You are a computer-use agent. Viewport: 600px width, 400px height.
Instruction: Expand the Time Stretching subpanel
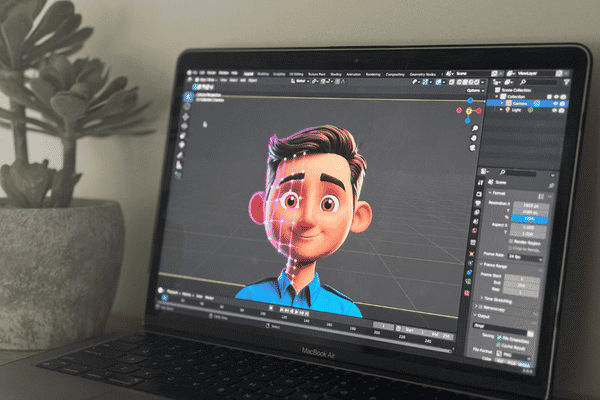pyautogui.click(x=481, y=297)
